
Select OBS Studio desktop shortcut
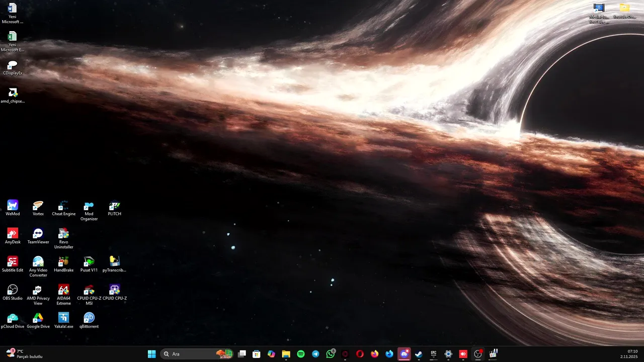(13, 292)
